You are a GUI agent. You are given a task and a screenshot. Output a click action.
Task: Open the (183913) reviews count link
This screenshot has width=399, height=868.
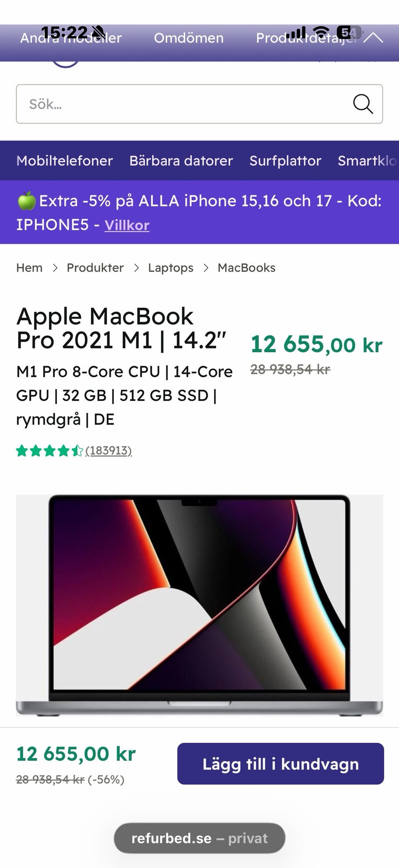(108, 451)
